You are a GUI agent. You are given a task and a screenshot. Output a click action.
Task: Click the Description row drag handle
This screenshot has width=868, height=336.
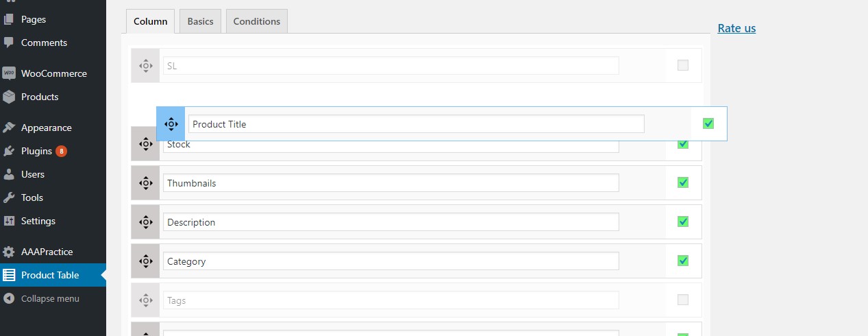tap(145, 222)
